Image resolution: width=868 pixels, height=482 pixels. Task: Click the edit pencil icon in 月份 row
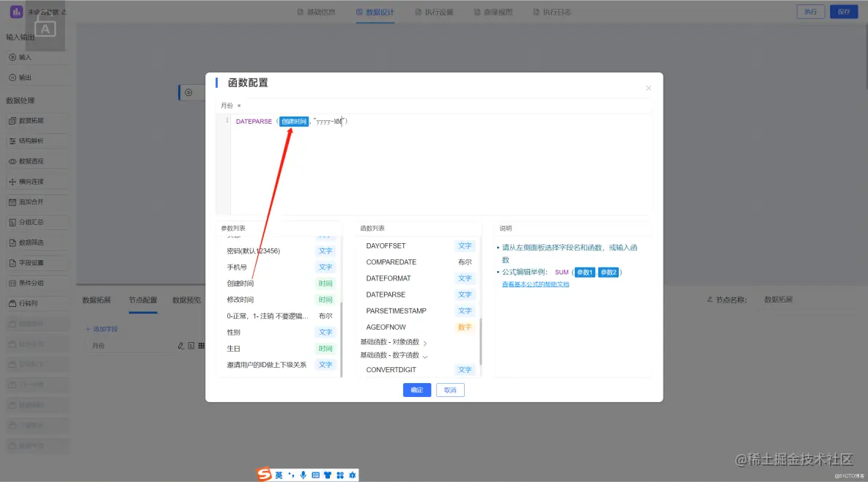click(x=180, y=346)
